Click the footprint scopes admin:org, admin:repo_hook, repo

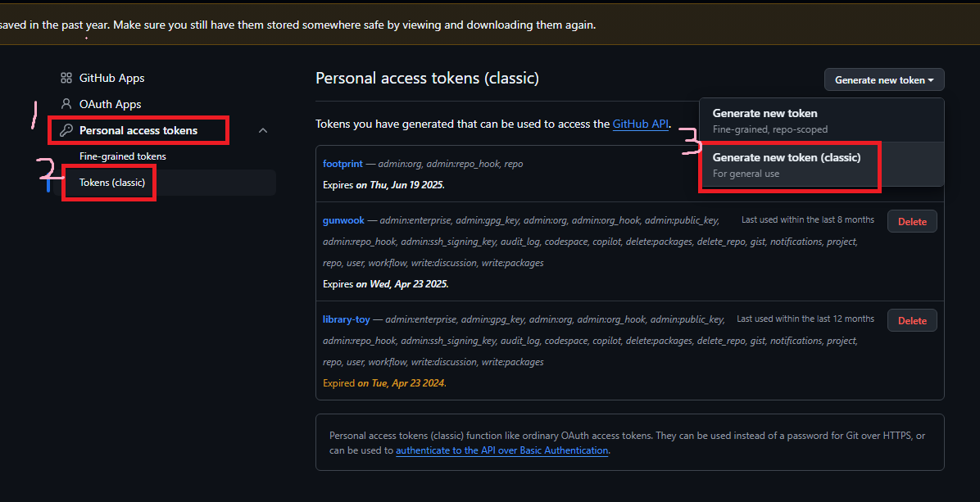(x=451, y=164)
